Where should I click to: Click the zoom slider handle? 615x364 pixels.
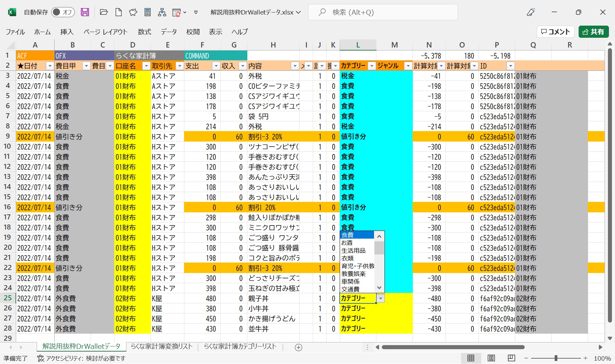click(556, 358)
